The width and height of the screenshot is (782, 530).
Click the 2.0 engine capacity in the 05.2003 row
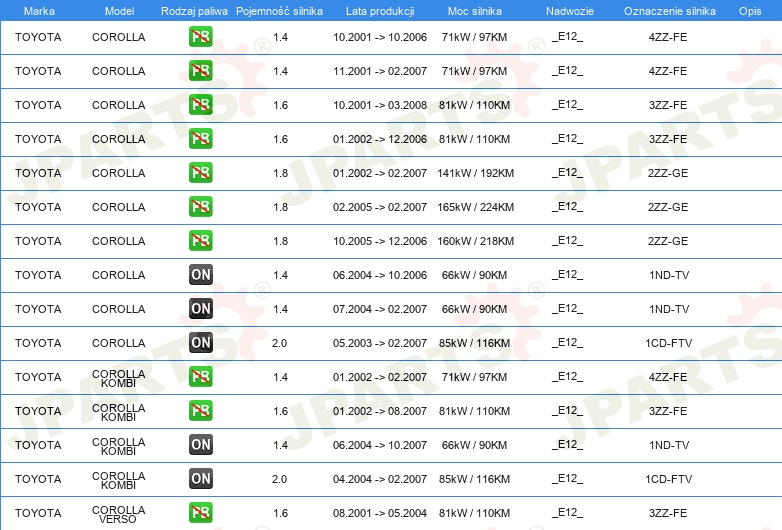click(x=279, y=343)
